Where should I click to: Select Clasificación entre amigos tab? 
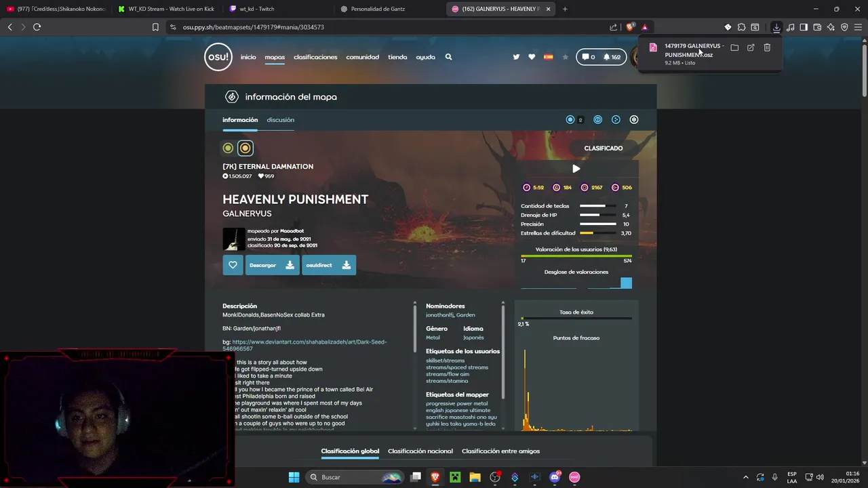point(500,451)
